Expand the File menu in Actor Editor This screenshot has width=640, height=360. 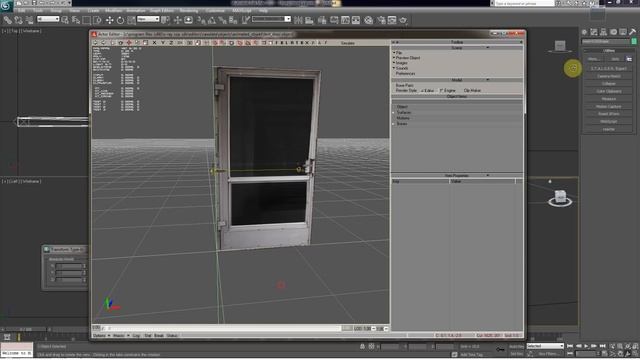click(398, 53)
